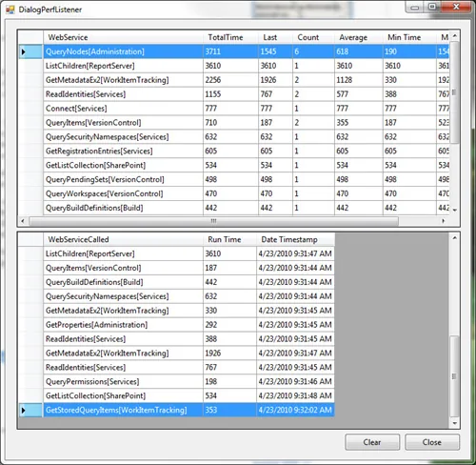Viewport: 476px width, 465px height.
Task: Click Count cell 6
Action: point(313,51)
